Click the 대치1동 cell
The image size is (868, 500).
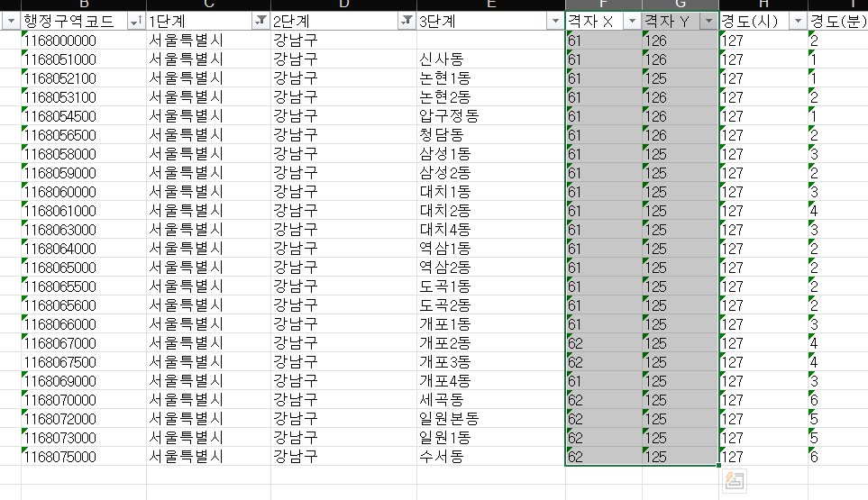tap(491, 192)
